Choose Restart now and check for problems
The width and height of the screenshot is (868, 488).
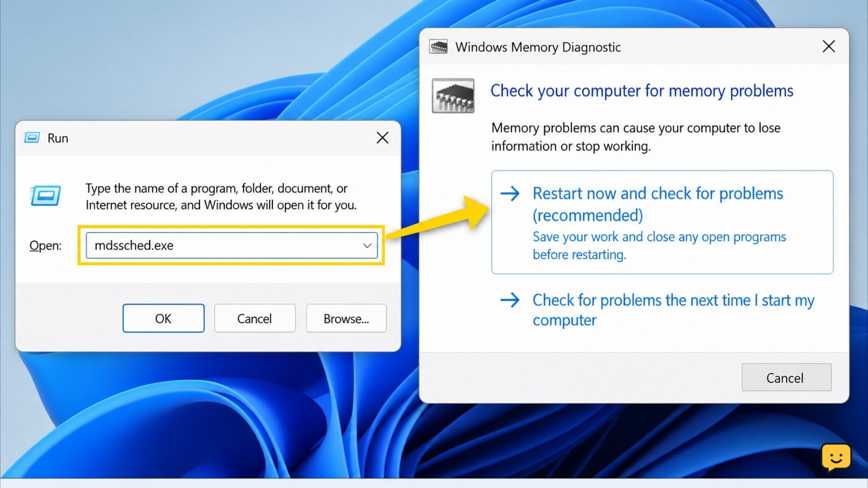[x=662, y=222]
